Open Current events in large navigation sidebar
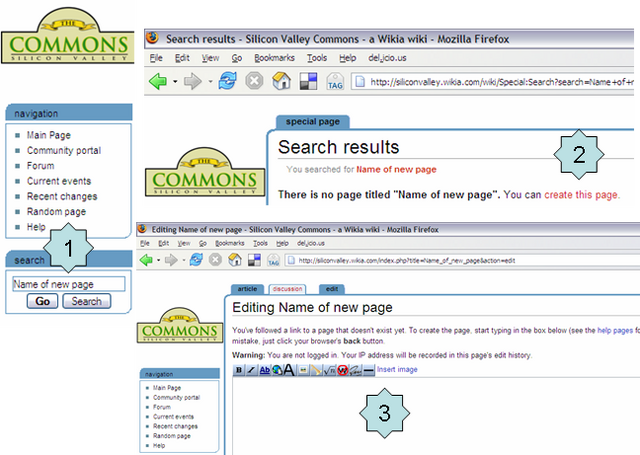The image size is (640, 455). coord(59,181)
